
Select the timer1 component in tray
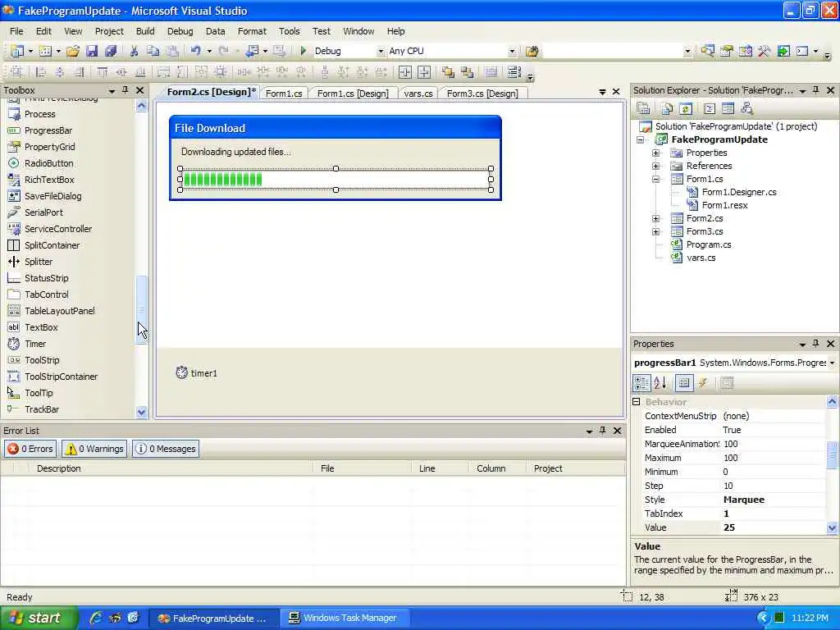(x=197, y=373)
